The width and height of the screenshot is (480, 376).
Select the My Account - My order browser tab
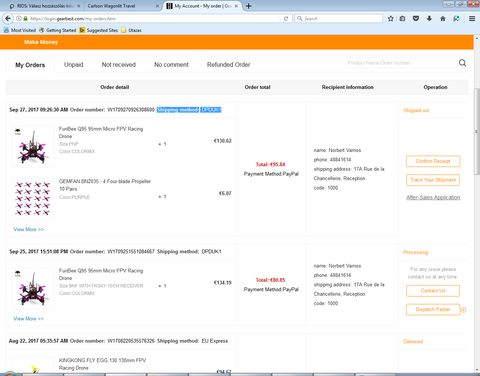(x=202, y=6)
